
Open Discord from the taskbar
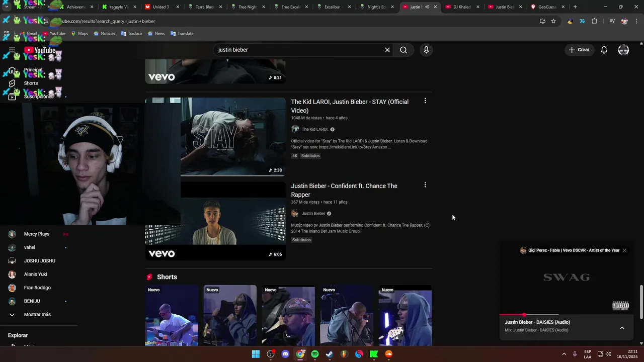point(286,354)
